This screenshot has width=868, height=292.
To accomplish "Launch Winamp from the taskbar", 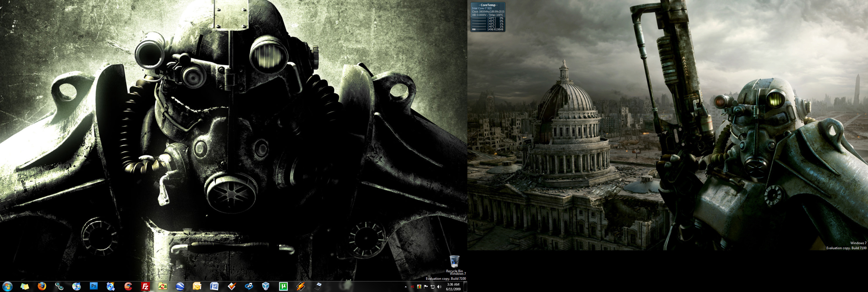I will tap(300, 286).
